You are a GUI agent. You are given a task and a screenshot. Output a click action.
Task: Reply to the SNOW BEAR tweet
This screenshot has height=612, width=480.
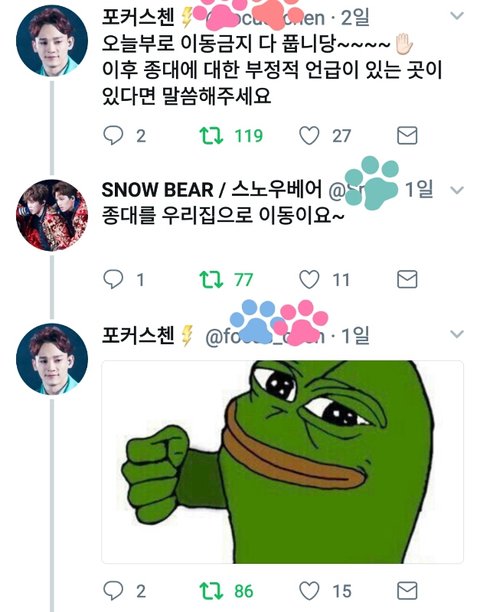pyautogui.click(x=113, y=279)
